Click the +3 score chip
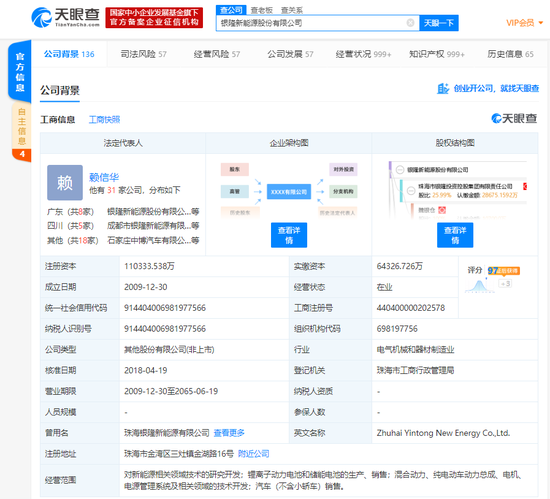Viewport: 550px width, 499px height. tap(505, 283)
